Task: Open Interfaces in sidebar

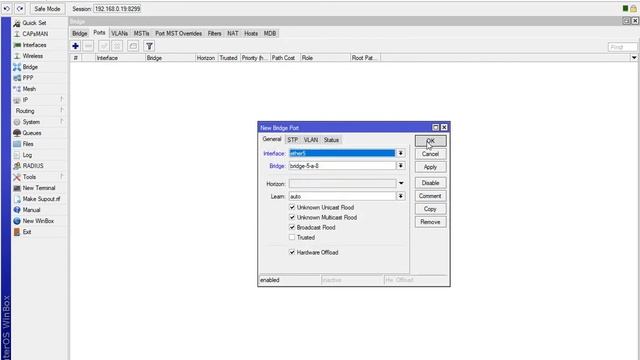Action: click(x=34, y=45)
